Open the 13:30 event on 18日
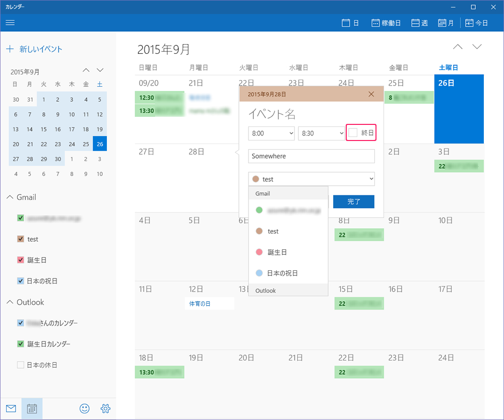Image resolution: width=504 pixels, height=420 pixels. click(x=160, y=372)
